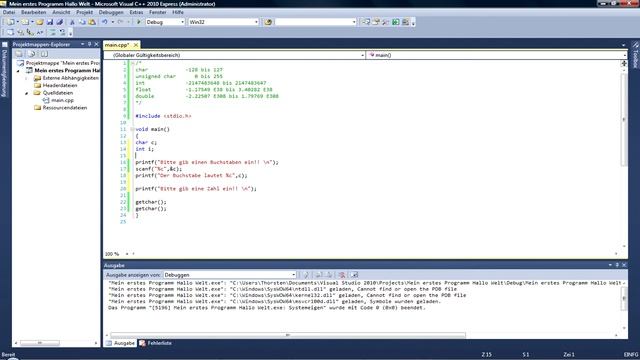Open the Bearbeiten menu
Viewport: 640px width, 360px height.
click(x=33, y=12)
